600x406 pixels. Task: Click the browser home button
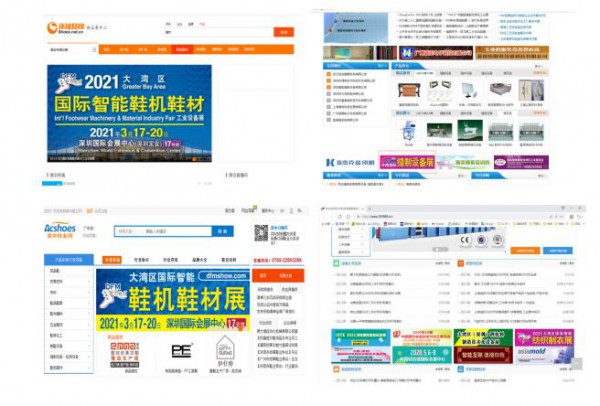click(x=348, y=217)
